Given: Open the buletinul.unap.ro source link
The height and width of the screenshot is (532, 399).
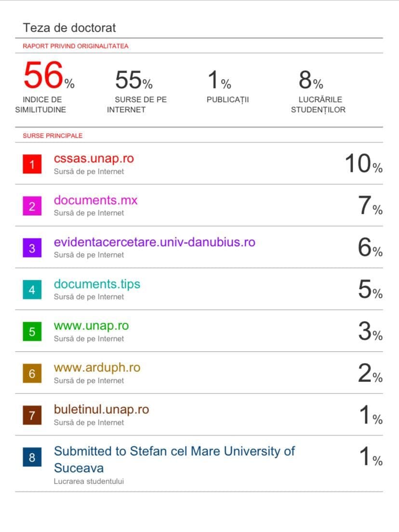Looking at the screenshot, I should pyautogui.click(x=101, y=410).
